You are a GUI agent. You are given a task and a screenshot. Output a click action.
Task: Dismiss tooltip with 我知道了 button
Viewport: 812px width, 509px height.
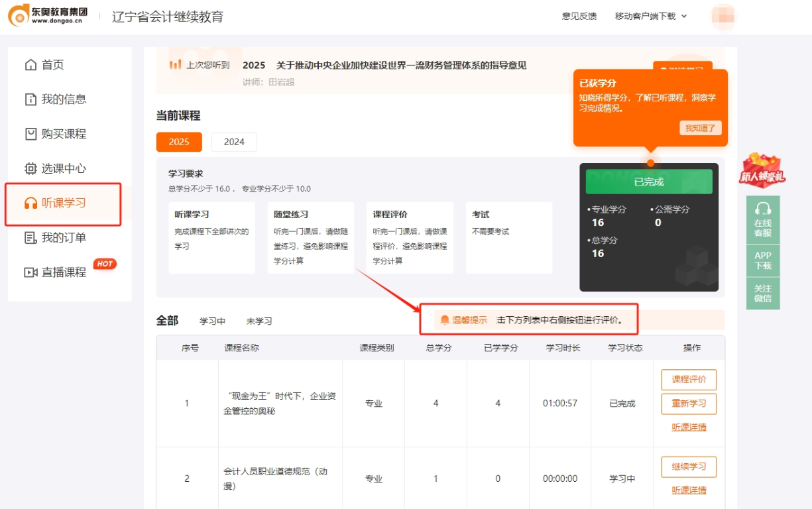[x=700, y=129]
